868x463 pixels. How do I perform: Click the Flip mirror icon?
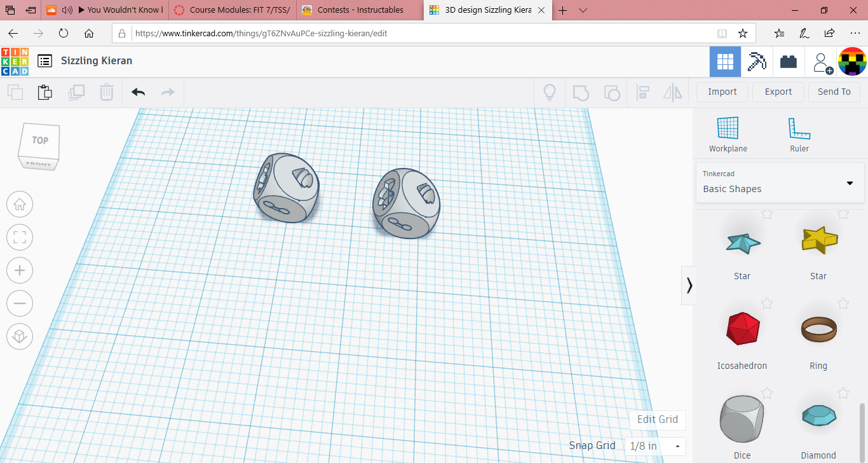tap(672, 92)
